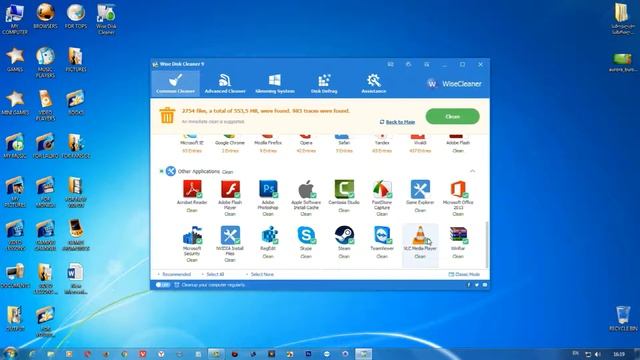Select the Skype app icon
The height and width of the screenshot is (360, 640).
pos(306,236)
